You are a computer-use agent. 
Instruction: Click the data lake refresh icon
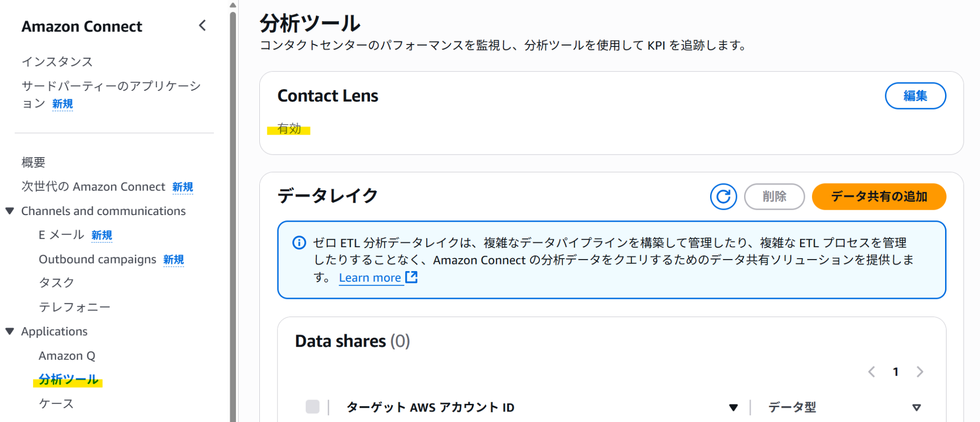click(723, 196)
